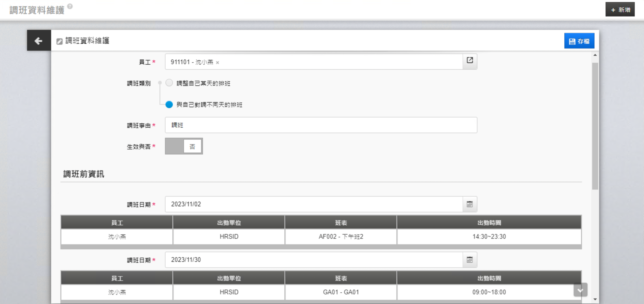Click 沈小燕 cell in AF002 row
Viewport: 644px width, 304px height.
(x=117, y=236)
